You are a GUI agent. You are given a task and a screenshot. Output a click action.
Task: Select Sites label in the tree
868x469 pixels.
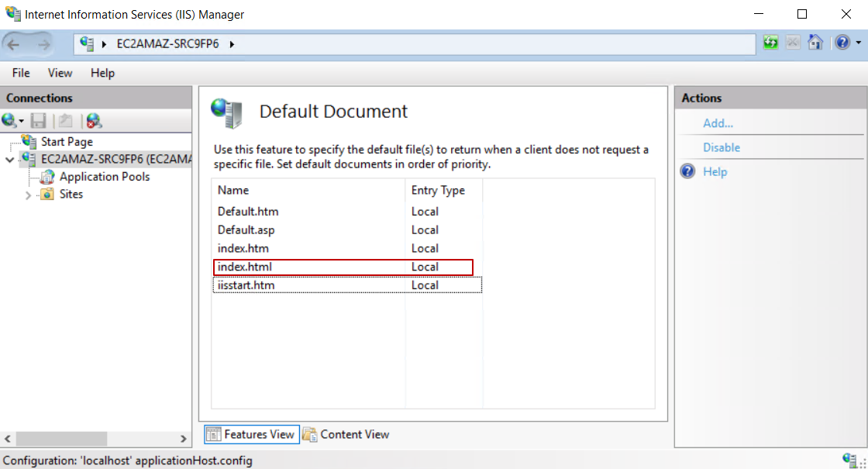coord(71,195)
